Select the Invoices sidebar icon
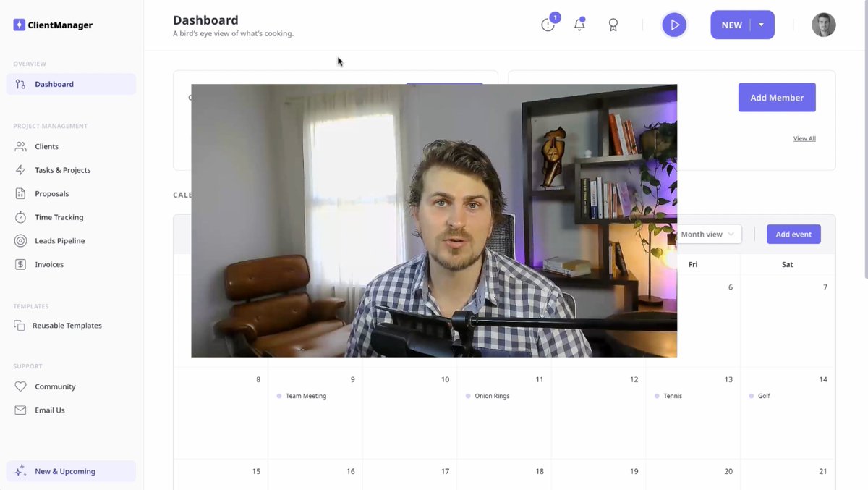The image size is (868, 490). click(22, 263)
